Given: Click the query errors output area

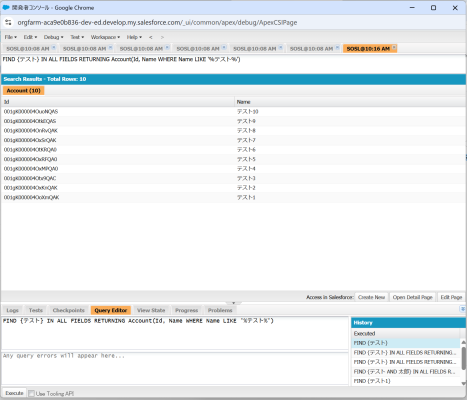Looking at the screenshot, I should point(175,368).
